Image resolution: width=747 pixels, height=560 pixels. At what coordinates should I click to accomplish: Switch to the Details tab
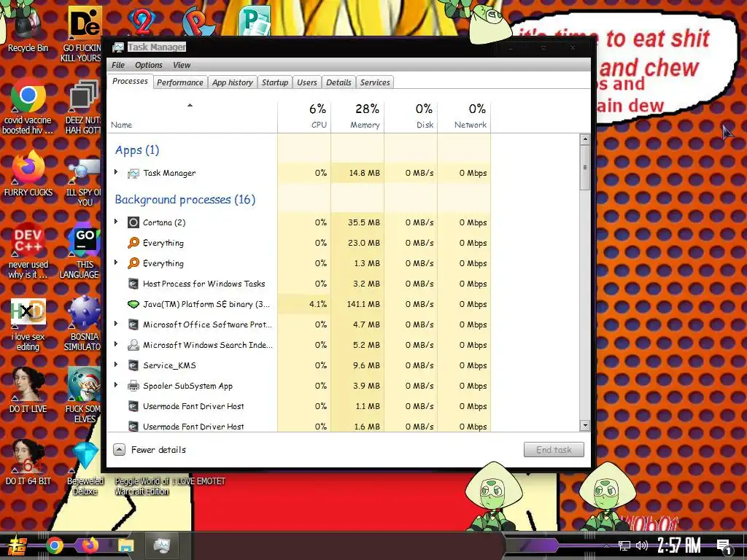click(338, 82)
